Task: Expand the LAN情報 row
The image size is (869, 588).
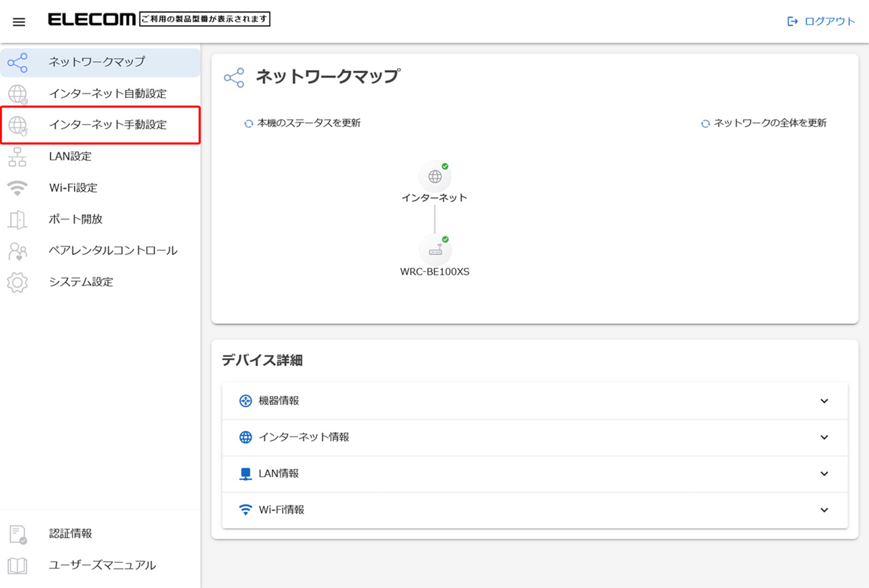Action: (824, 474)
